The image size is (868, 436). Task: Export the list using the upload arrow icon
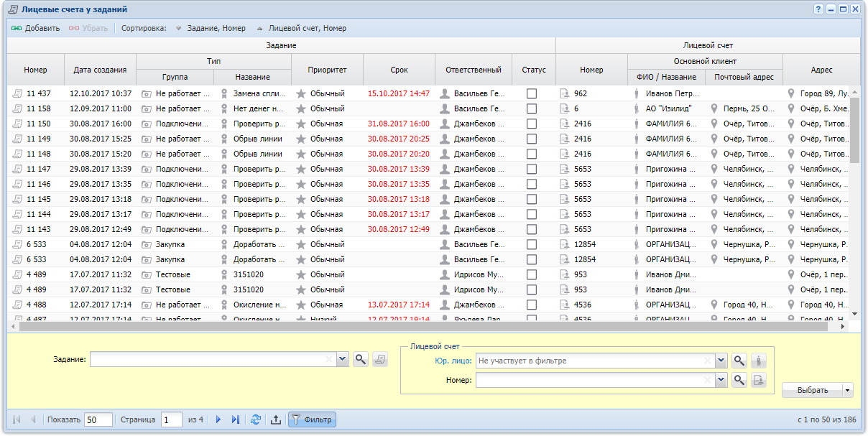276,419
